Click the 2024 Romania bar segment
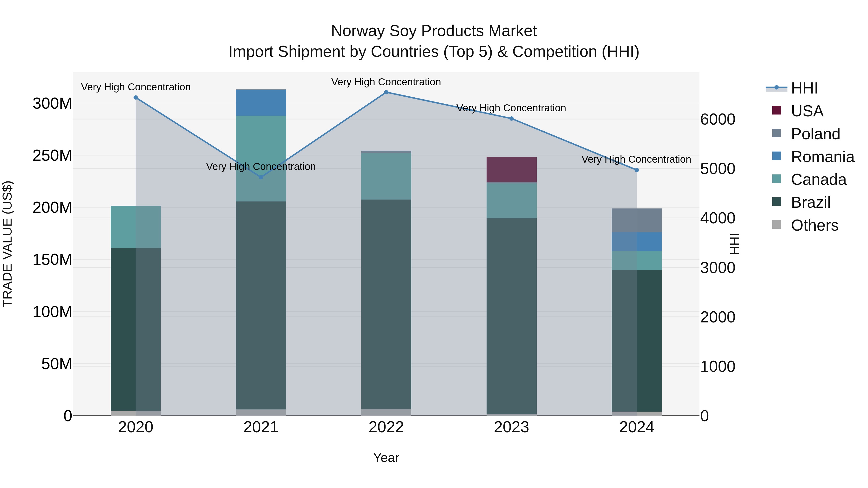The image size is (868, 488). click(x=637, y=242)
